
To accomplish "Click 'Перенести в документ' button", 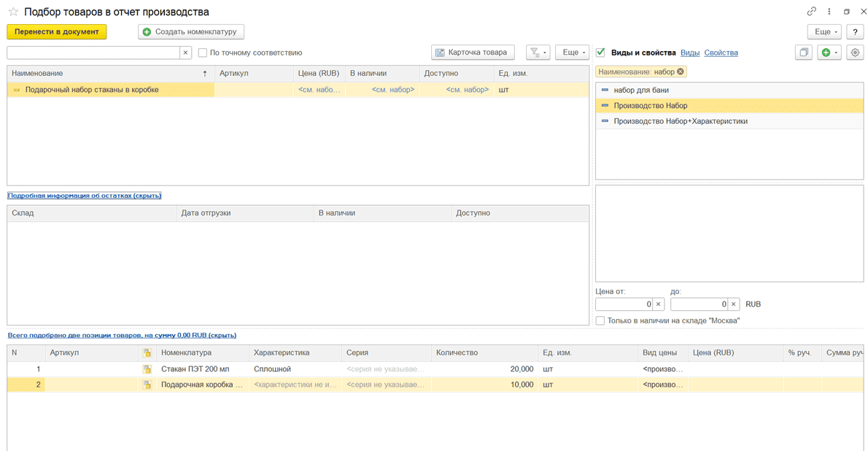I will 57,31.
